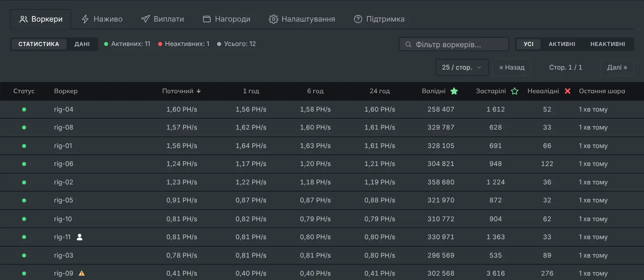Click the gear icon for Налаштування
Viewport: 644px width, 280px height.
[x=273, y=19]
